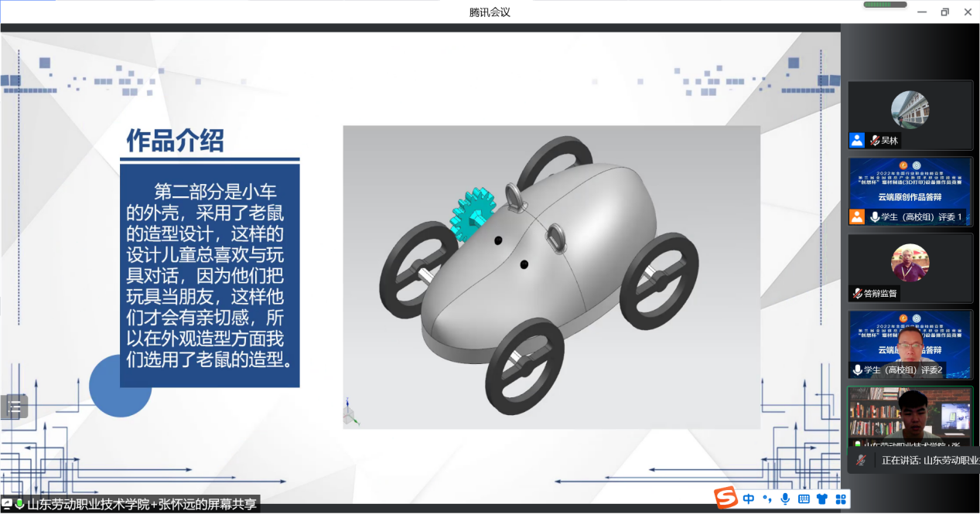Click the network signal indicator in title bar

coord(885,5)
